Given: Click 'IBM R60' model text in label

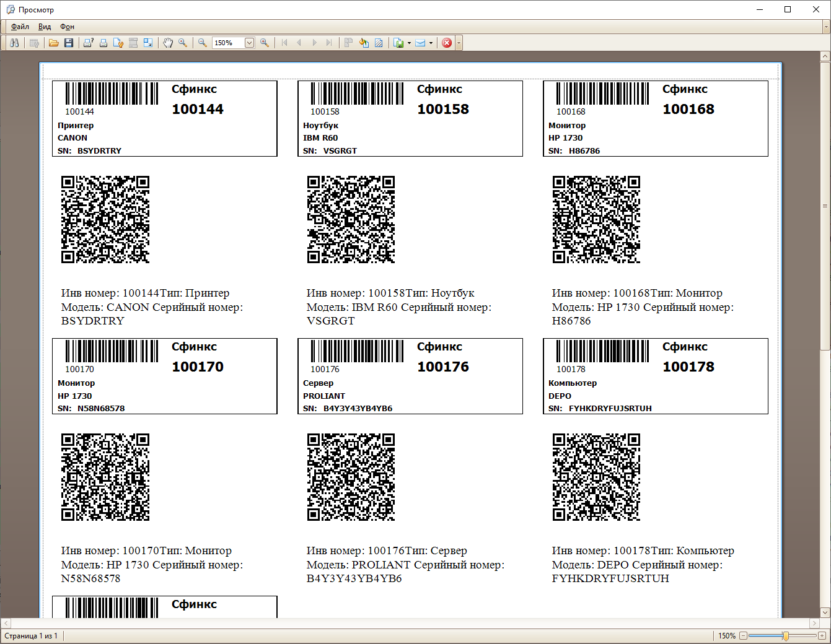Looking at the screenshot, I should point(320,138).
